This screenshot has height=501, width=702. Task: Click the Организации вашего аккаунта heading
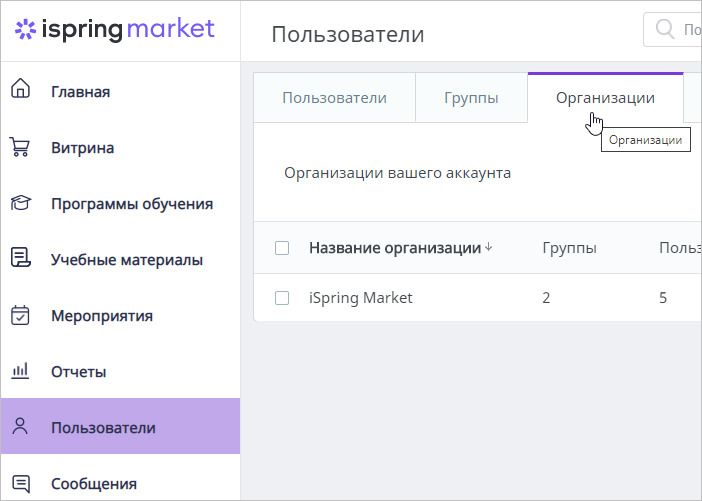pos(398,173)
